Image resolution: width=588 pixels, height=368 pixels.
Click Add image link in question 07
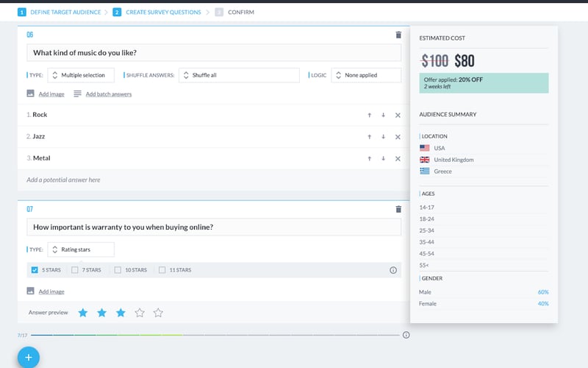pyautogui.click(x=51, y=291)
